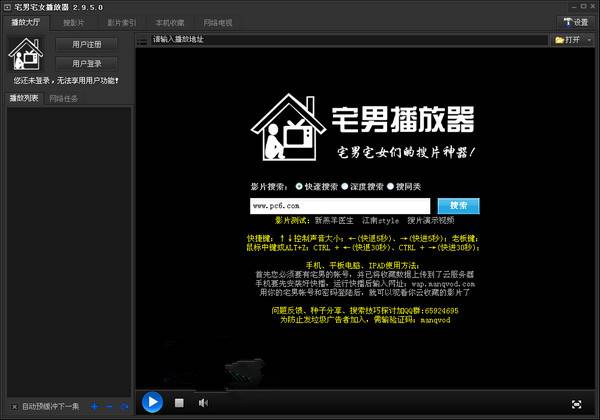600x420 pixels.
Task: Select the 快速搜索 radio option
Action: 299,186
